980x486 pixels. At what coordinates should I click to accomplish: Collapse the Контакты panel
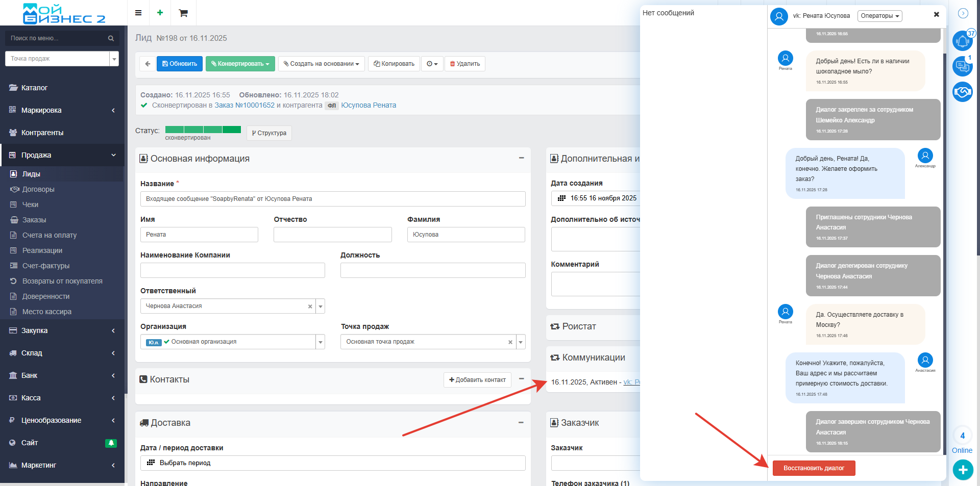pos(521,379)
